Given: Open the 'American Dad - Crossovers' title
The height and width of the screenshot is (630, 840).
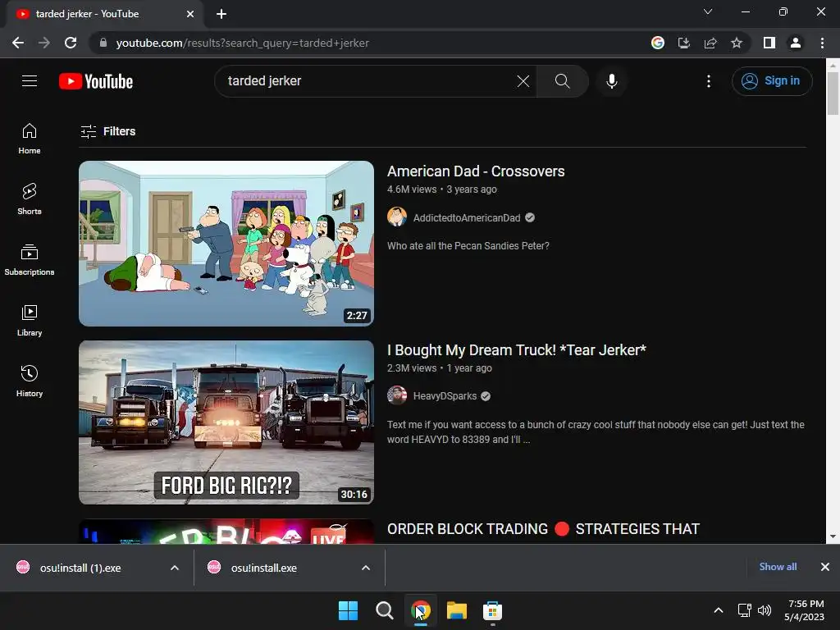Looking at the screenshot, I should [x=476, y=171].
